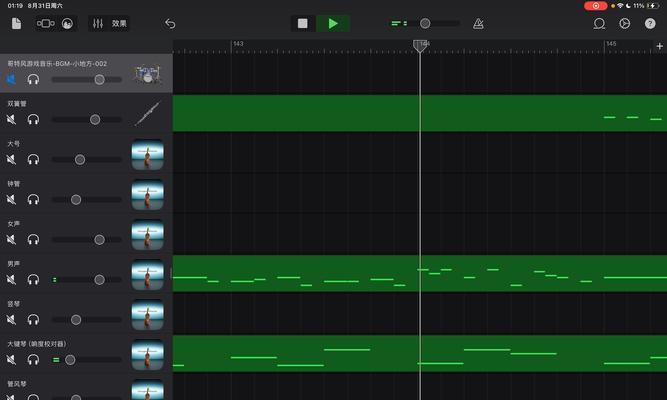Viewport: 667px width, 400px height.
Task: Mute the 大号 track
Action: point(11,159)
